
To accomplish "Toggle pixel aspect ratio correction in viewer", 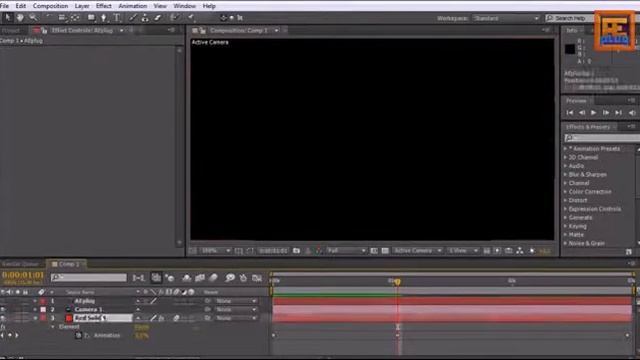I will [487, 251].
